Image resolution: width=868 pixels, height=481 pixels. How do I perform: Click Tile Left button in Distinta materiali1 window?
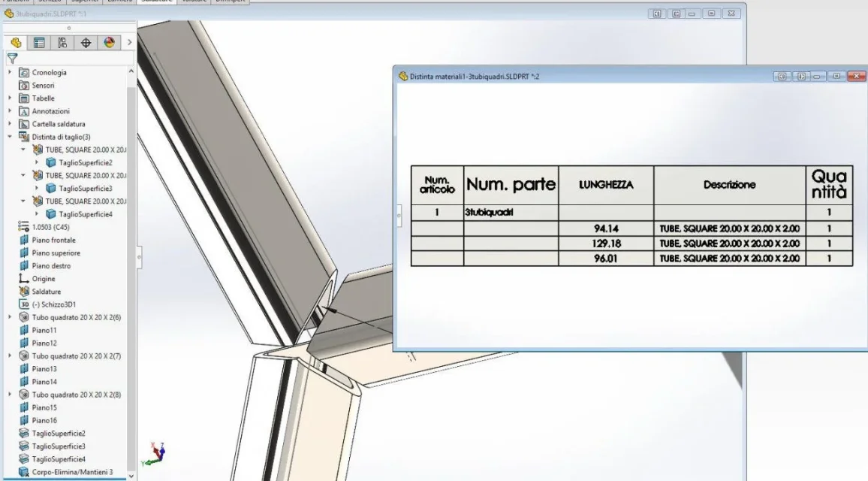click(782, 77)
